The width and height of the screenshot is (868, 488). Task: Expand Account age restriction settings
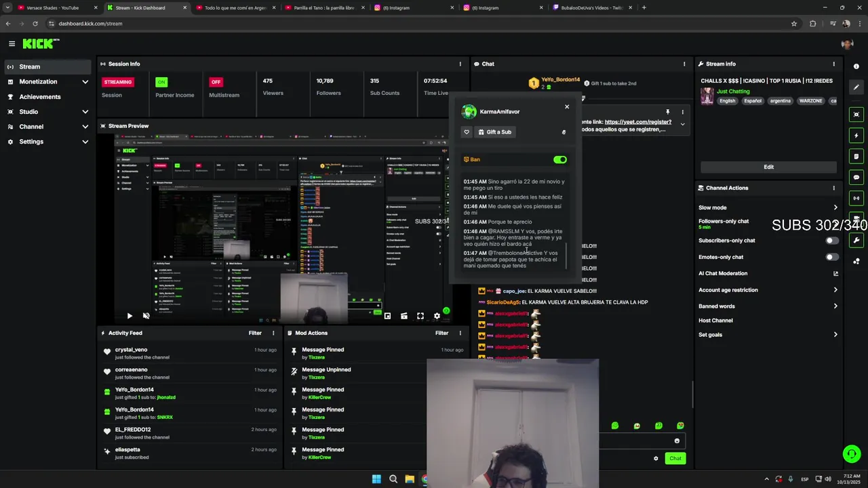[768, 290]
